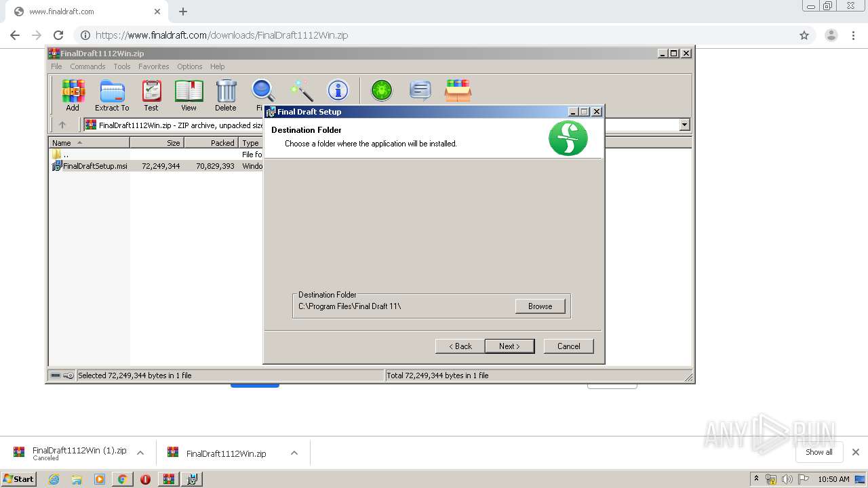Open a new browser tab
Viewport: 868px width, 488px height.
[x=183, y=12]
